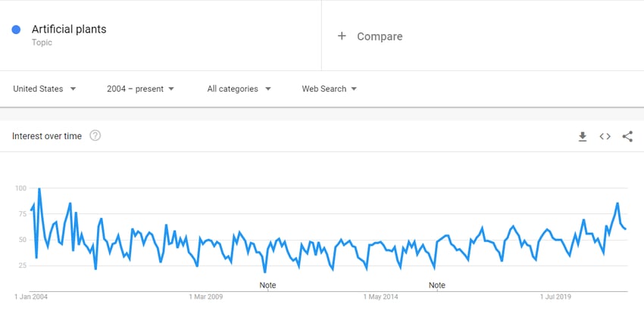Screen dimensions: 644x317
Task: Click the second Note marker near 2016
Action: click(437, 285)
